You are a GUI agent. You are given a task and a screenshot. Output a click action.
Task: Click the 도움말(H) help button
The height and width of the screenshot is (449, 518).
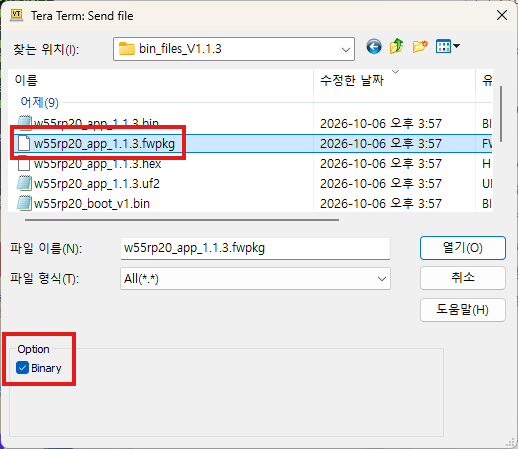[463, 310]
